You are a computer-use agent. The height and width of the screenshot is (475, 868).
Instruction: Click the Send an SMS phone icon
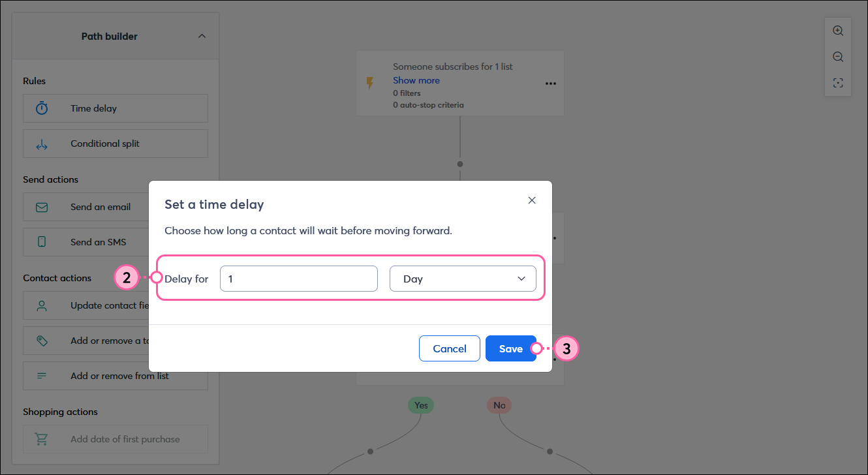[40, 242]
